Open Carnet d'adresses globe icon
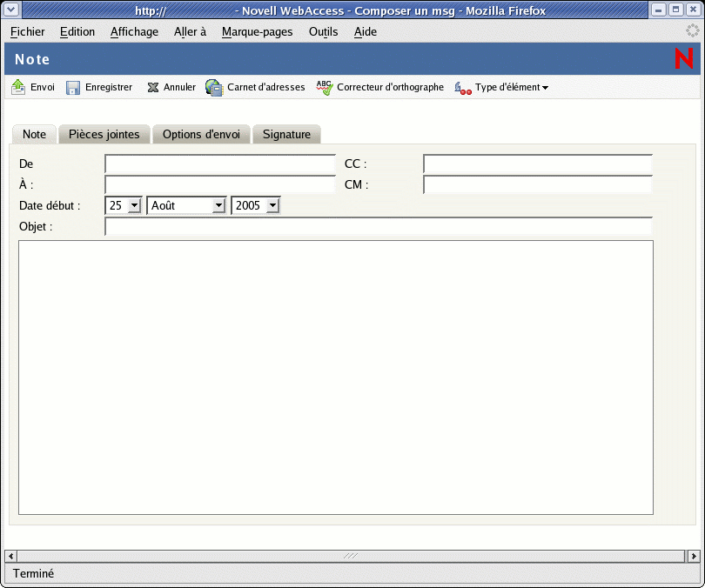 [214, 88]
